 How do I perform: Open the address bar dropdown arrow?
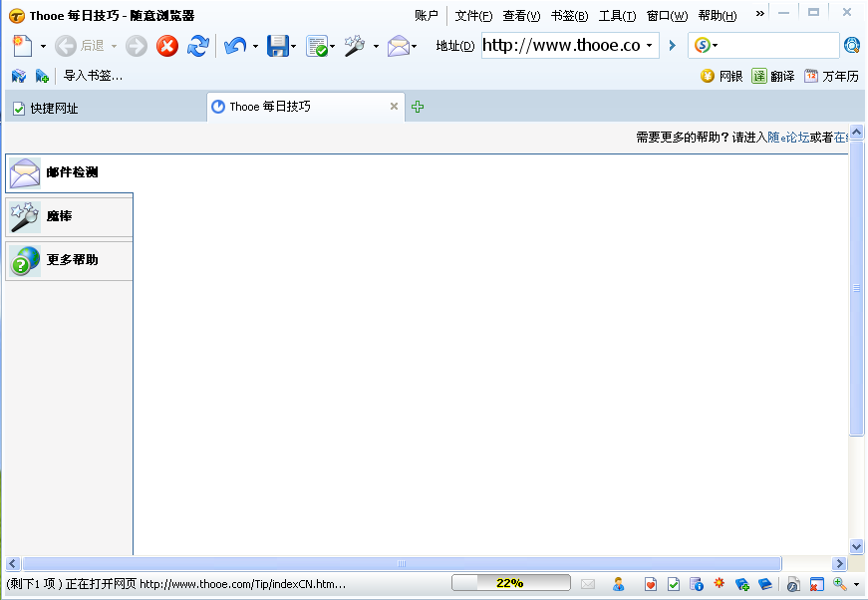click(x=650, y=46)
